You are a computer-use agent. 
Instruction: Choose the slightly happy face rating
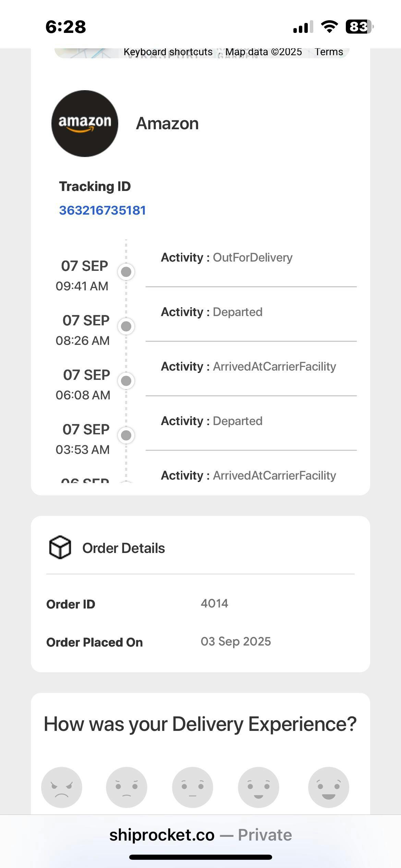pos(258,787)
